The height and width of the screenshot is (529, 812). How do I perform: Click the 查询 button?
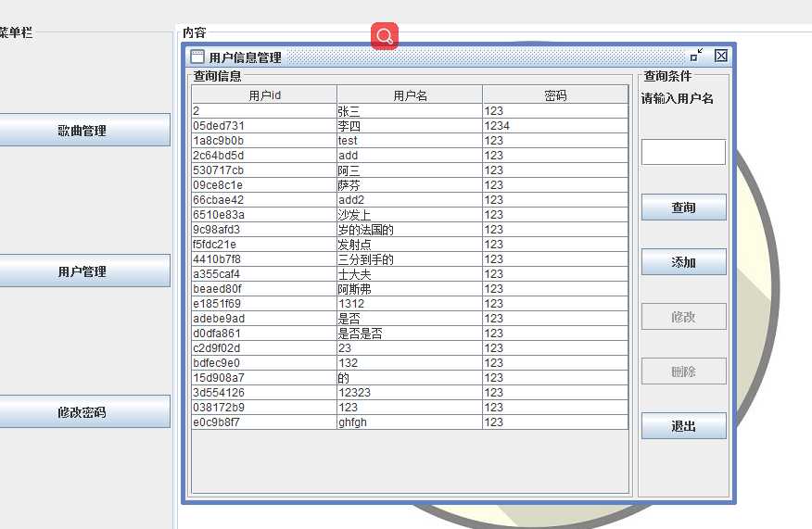(x=683, y=207)
